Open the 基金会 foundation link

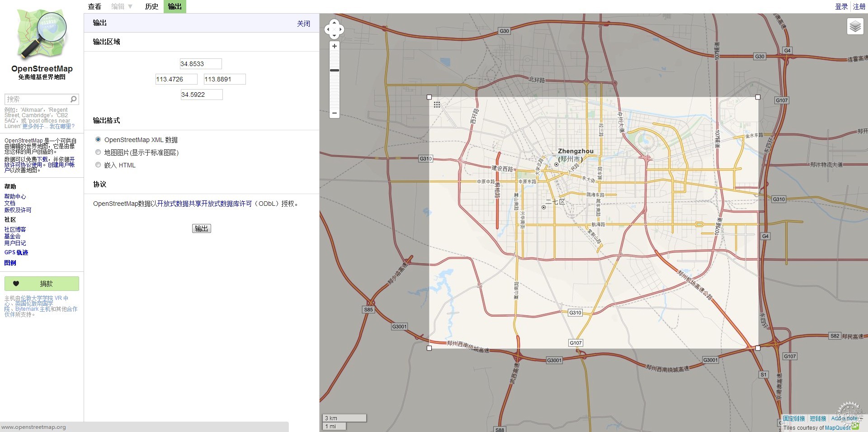coord(13,236)
